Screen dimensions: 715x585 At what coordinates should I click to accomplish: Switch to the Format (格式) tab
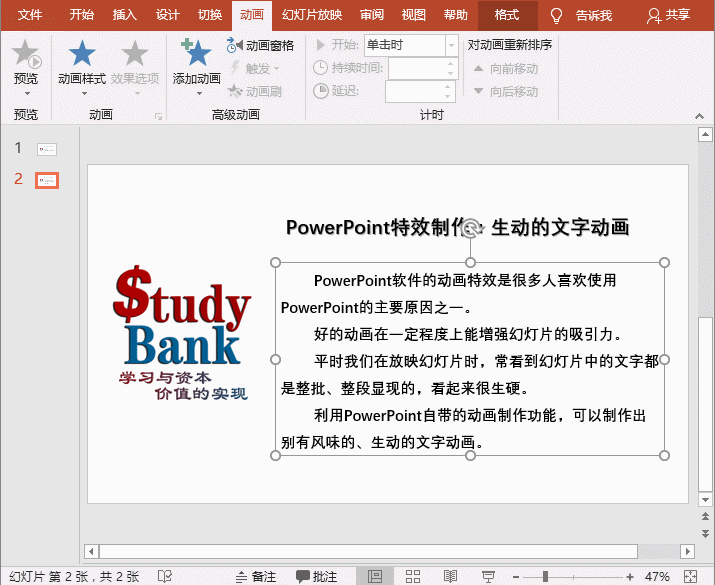pos(508,15)
